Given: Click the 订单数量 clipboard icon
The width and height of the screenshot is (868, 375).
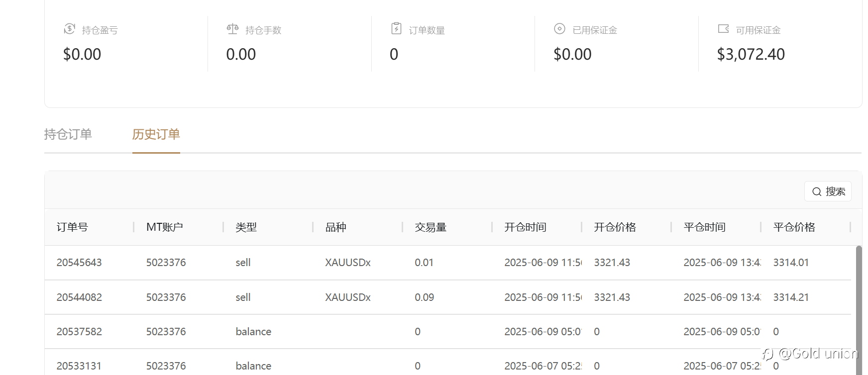Looking at the screenshot, I should click(396, 28).
